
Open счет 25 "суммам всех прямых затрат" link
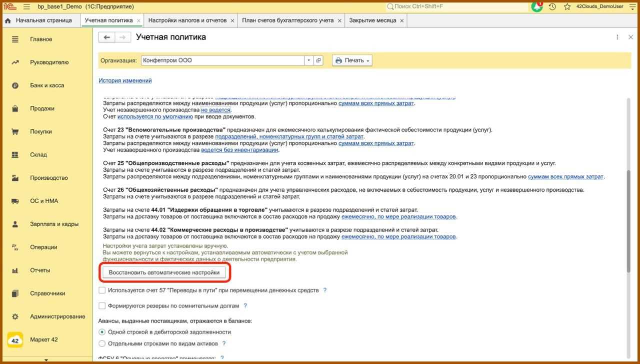[565, 176]
